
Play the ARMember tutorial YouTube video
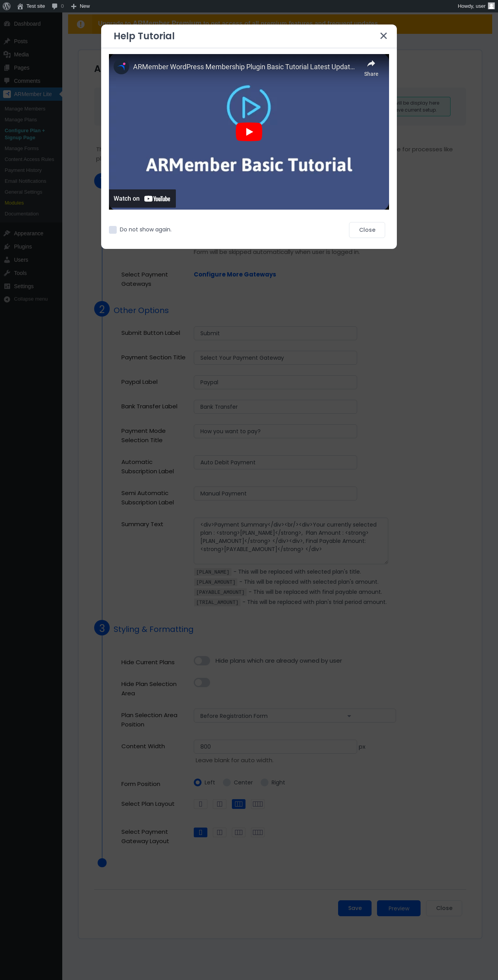coord(249,132)
